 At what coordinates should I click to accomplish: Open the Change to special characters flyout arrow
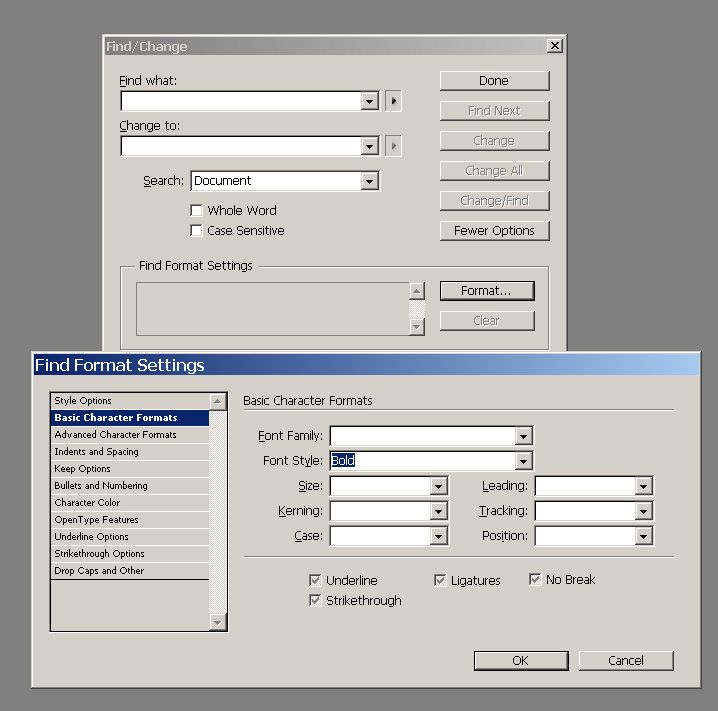point(393,146)
